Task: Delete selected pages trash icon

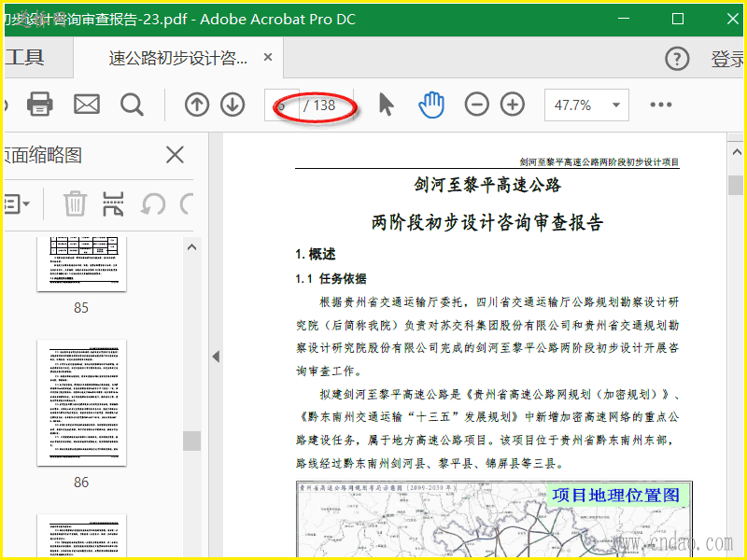Action: click(76, 203)
